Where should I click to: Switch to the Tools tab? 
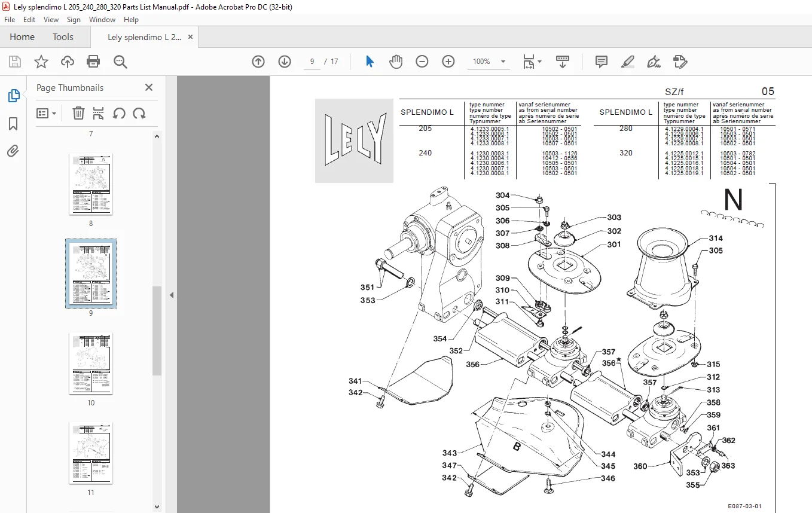63,37
